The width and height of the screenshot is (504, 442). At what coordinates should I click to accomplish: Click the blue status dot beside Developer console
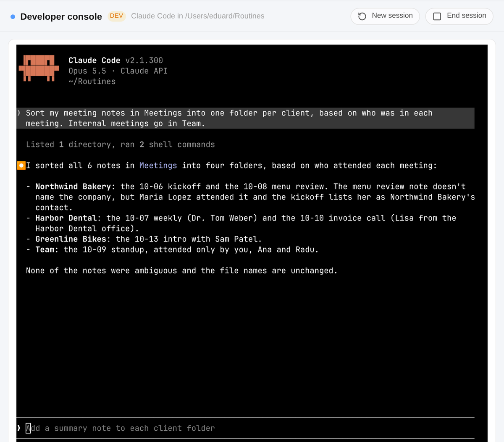pos(13,17)
